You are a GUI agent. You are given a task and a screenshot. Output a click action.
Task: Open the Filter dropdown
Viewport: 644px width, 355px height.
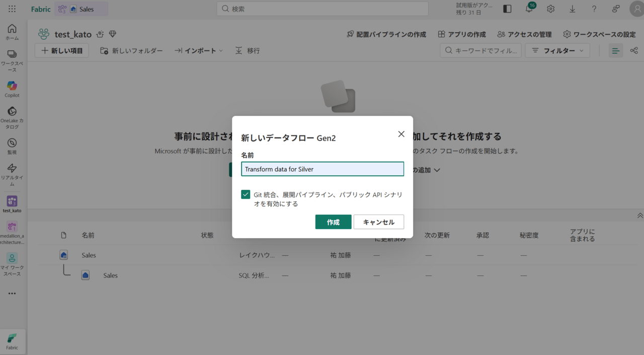click(557, 50)
